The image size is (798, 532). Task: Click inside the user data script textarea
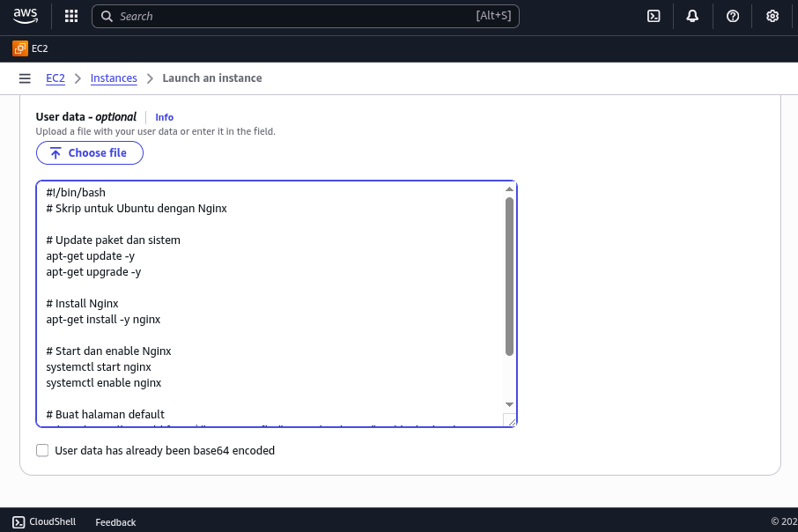point(277,304)
